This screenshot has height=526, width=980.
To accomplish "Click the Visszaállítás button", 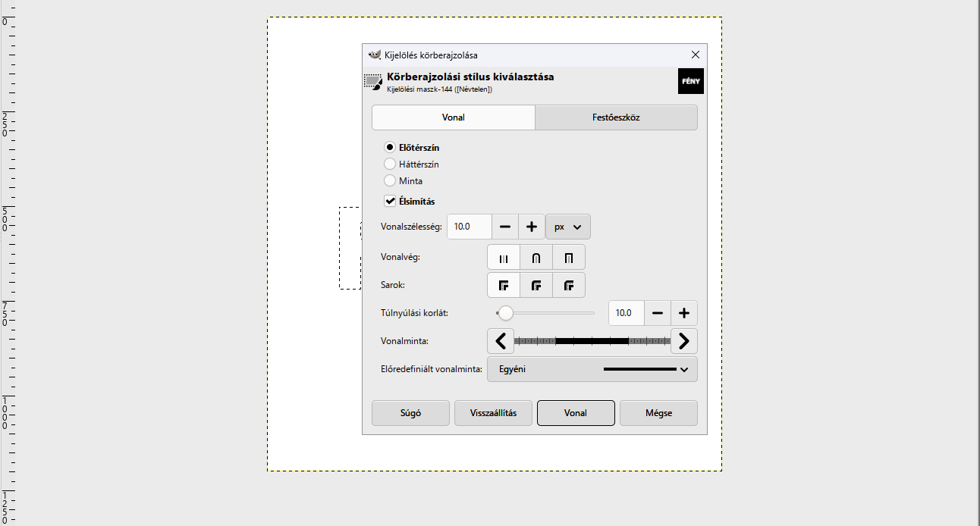I will pyautogui.click(x=493, y=413).
